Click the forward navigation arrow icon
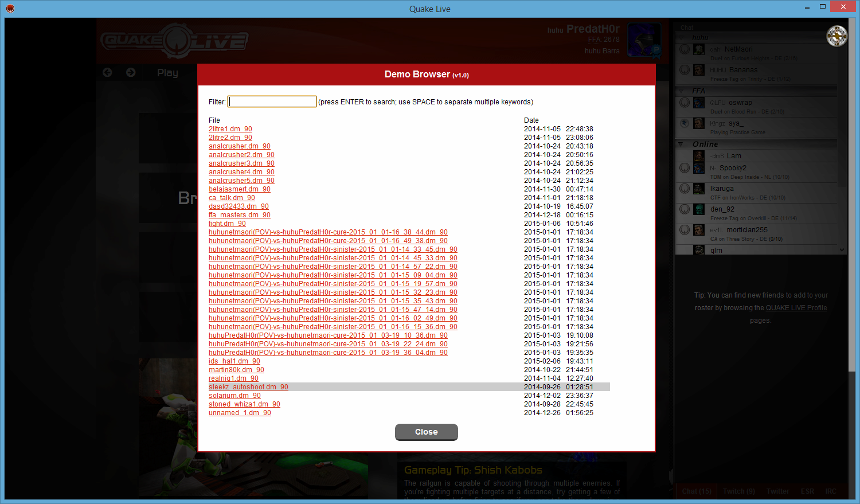The width and height of the screenshot is (860, 504). (131, 72)
